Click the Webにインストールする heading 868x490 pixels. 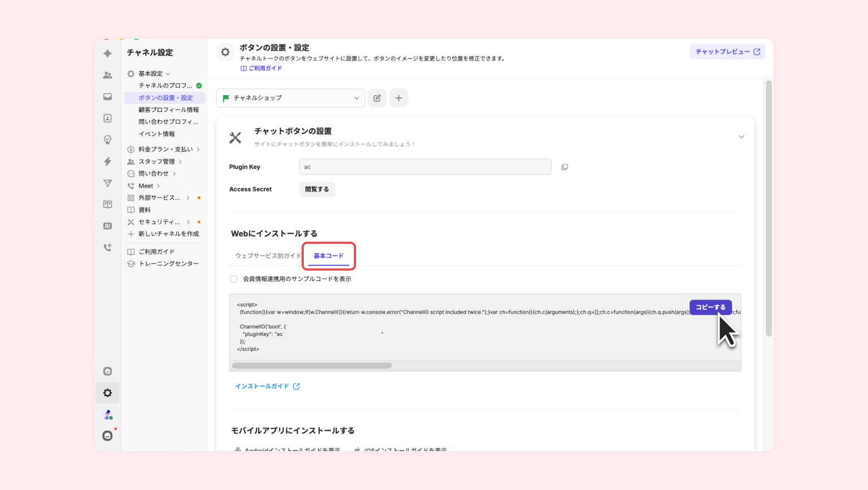[274, 234]
